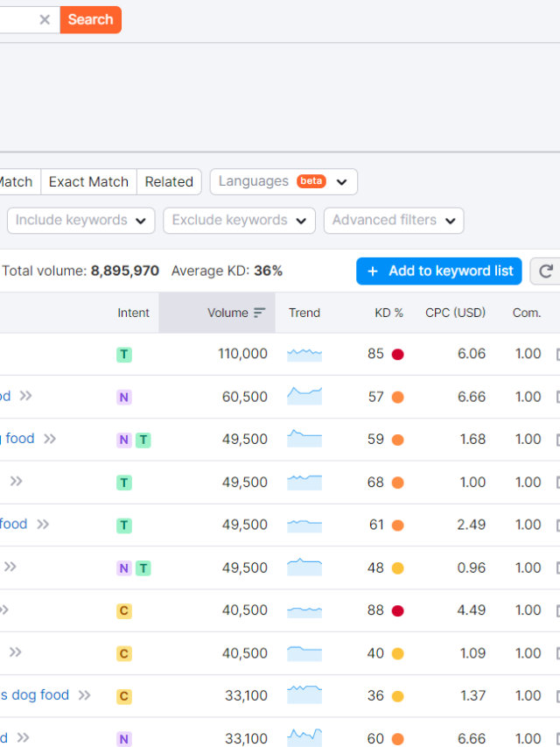Switch to the Exact Match tab

tap(88, 182)
